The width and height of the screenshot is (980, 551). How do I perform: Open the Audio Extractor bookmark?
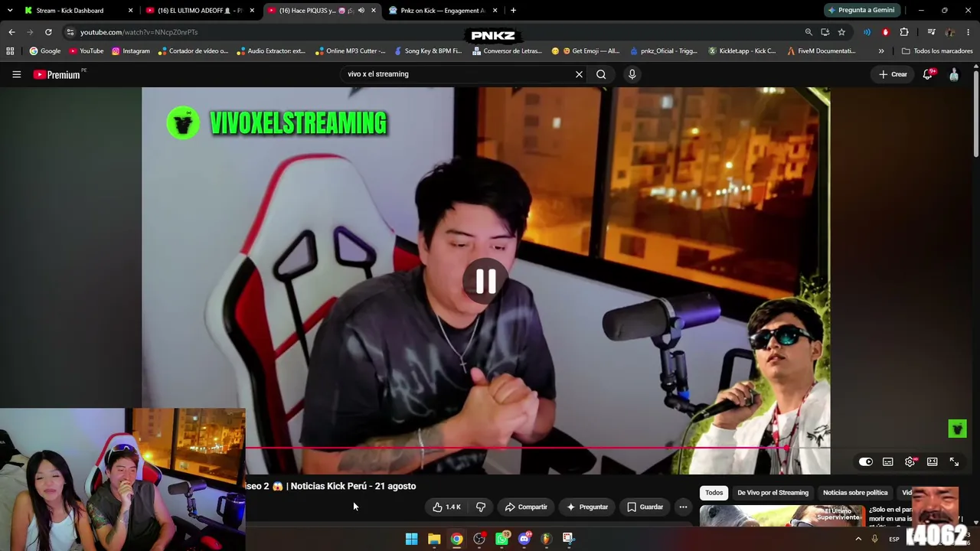(x=271, y=51)
